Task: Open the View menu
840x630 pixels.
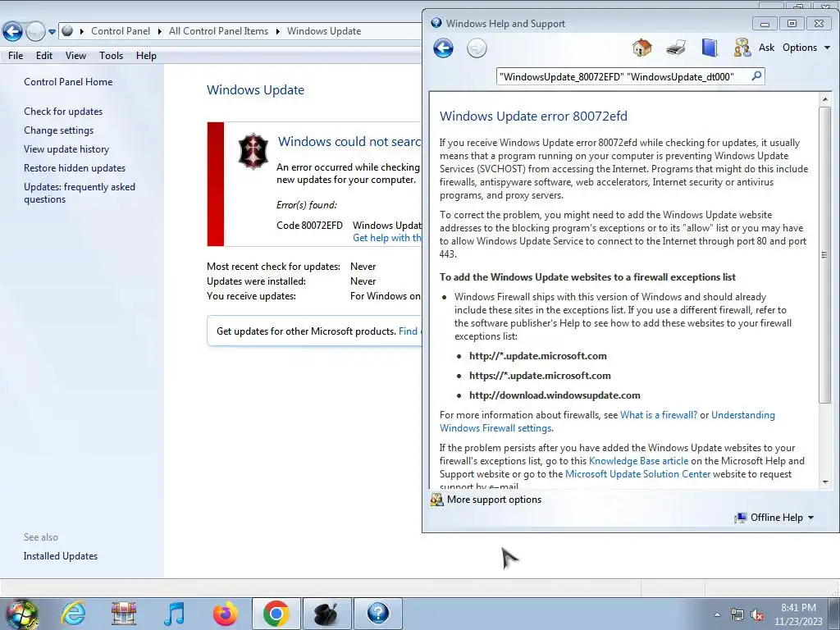Action: tap(75, 55)
